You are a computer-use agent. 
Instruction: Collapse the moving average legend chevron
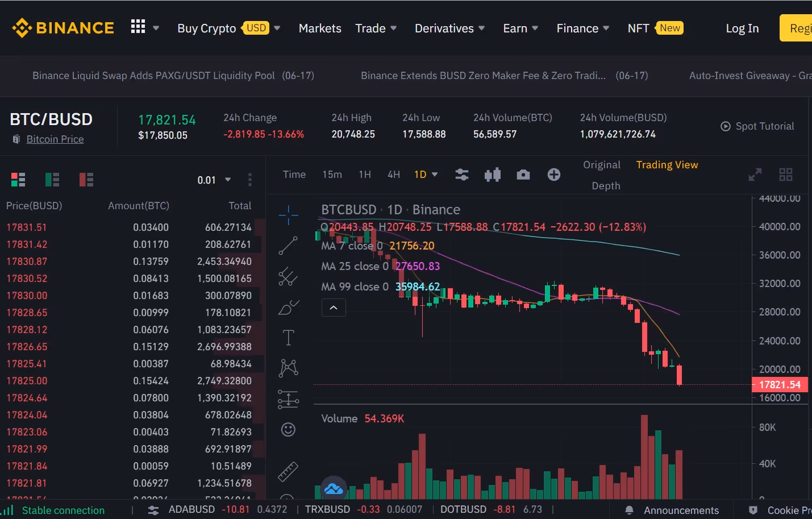click(334, 308)
